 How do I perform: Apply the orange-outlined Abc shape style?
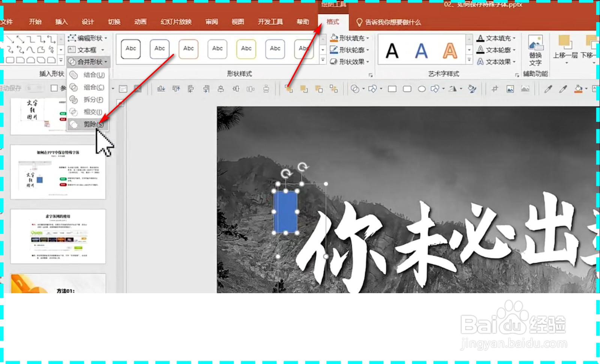189,49
